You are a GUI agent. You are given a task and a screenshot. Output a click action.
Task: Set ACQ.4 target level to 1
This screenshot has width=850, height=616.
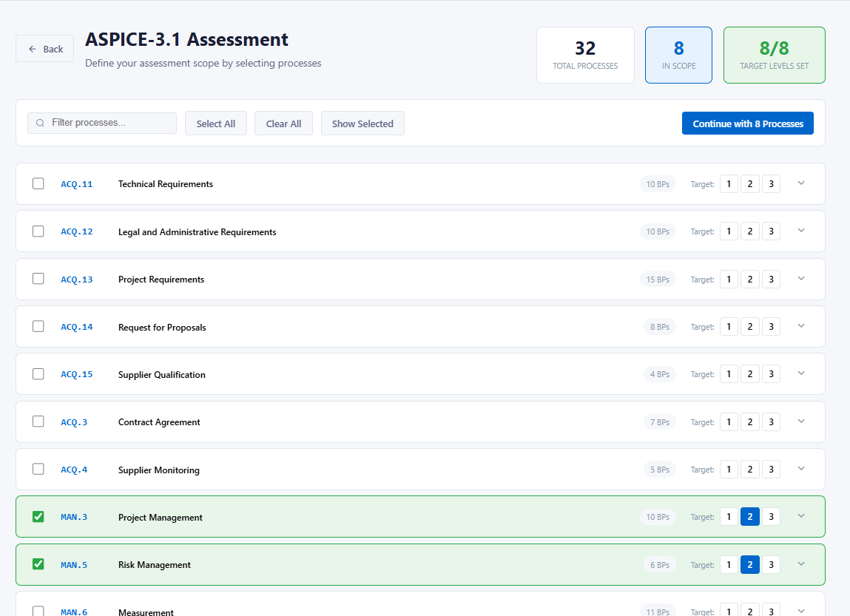pyautogui.click(x=729, y=470)
